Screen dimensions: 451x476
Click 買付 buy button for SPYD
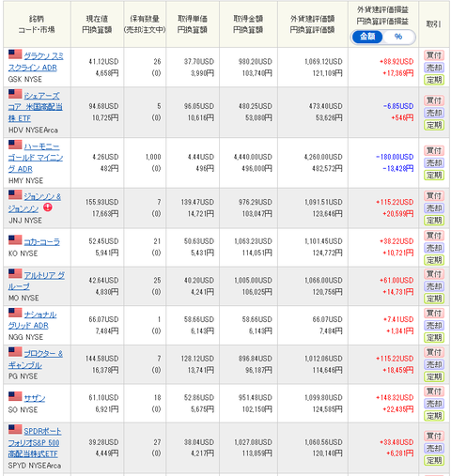[x=434, y=436]
